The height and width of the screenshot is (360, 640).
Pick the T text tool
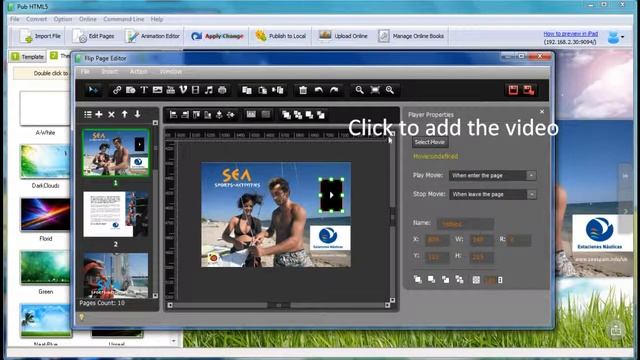point(144,90)
